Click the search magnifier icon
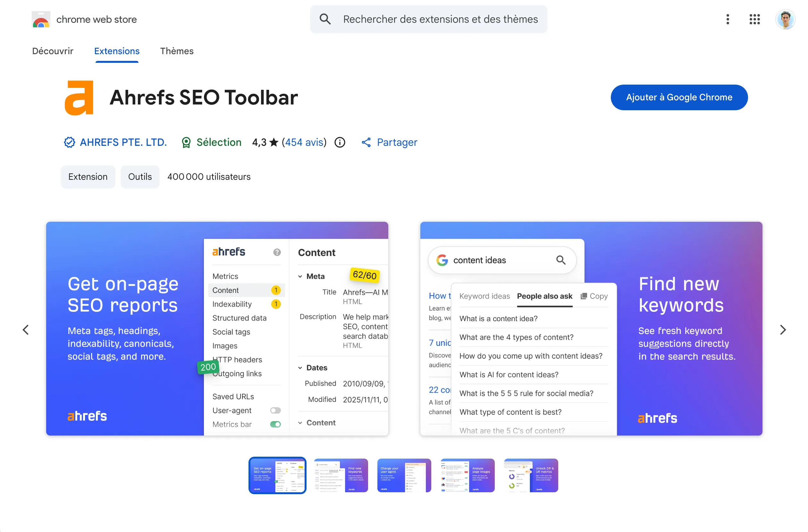The width and height of the screenshot is (808, 532). 325,19
